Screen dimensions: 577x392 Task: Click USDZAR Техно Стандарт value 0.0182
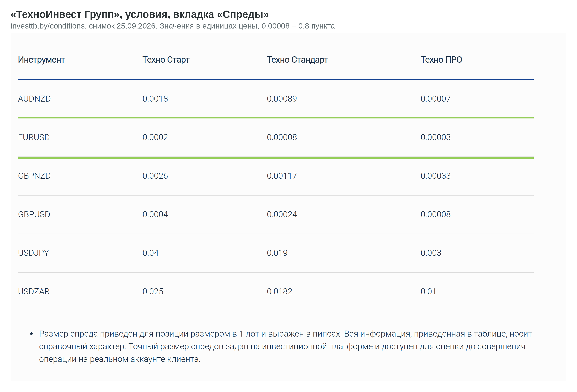coord(279,291)
